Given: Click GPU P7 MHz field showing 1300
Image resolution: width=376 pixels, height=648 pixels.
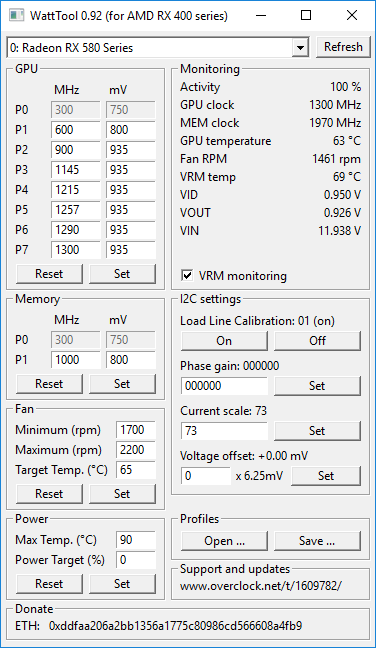Looking at the screenshot, I should (76, 250).
